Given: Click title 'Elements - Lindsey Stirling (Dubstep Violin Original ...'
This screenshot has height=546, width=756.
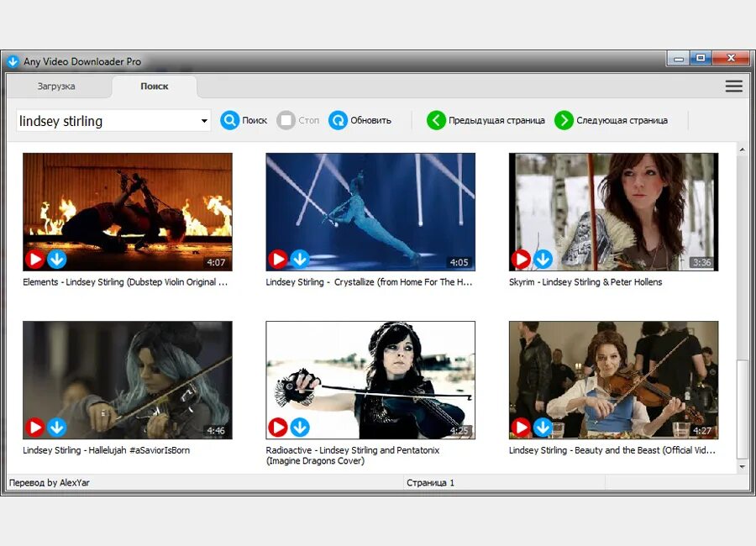Looking at the screenshot, I should [125, 282].
